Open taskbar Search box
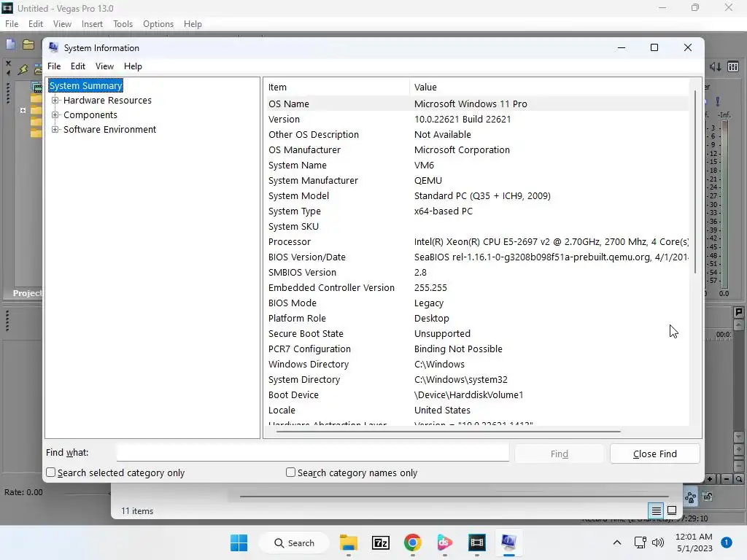The image size is (747, 560). pos(294,542)
